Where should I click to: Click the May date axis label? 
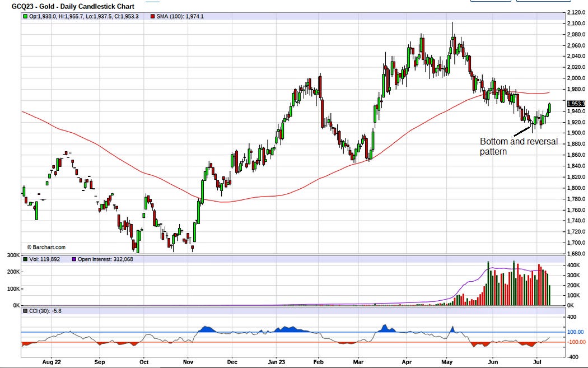(x=447, y=362)
